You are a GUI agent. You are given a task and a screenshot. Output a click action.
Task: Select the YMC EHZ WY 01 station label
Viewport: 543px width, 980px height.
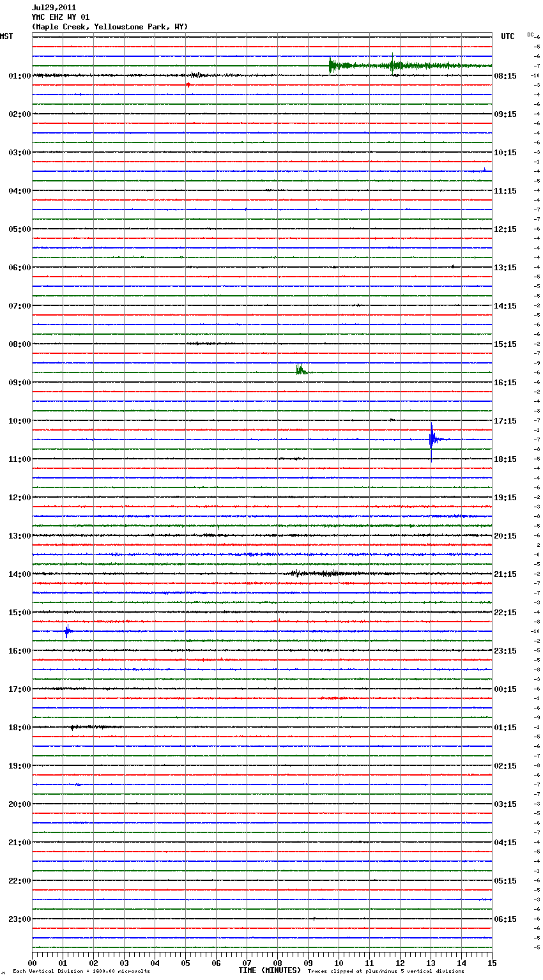tap(61, 17)
